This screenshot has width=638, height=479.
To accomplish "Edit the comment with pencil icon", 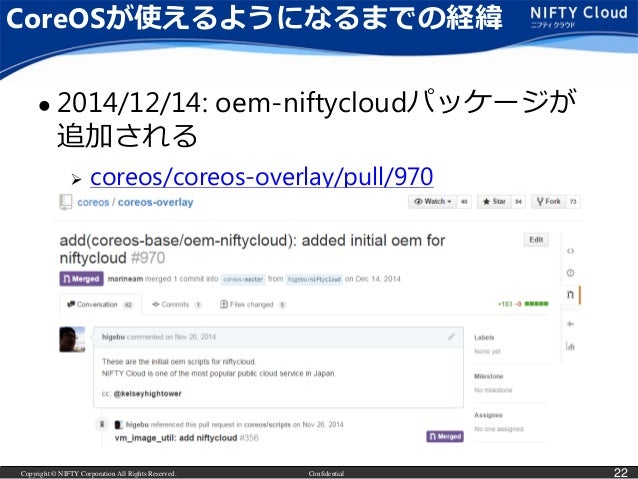I will 451,337.
